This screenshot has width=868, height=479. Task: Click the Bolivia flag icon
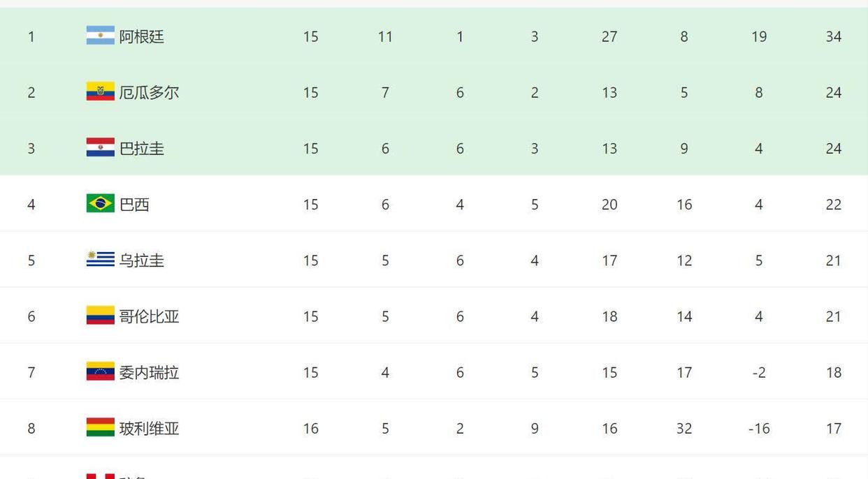click(x=101, y=427)
